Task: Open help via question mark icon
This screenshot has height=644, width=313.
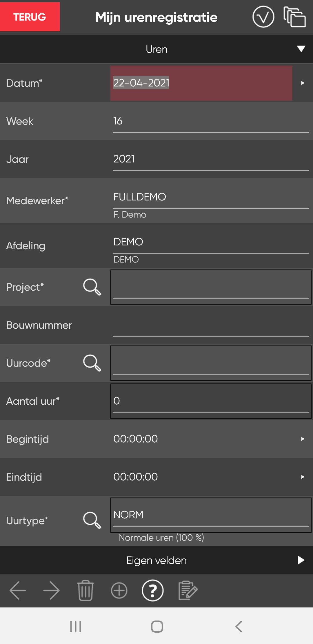Action: coord(153,590)
